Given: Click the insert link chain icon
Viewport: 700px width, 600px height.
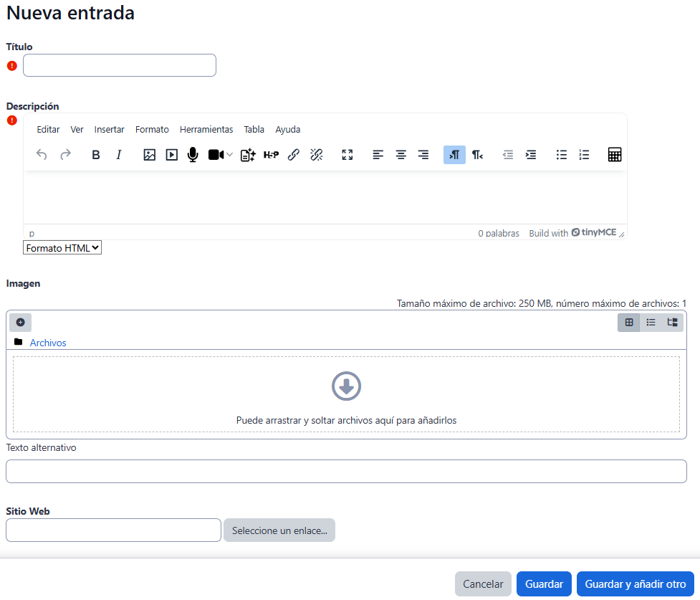Looking at the screenshot, I should [293, 155].
